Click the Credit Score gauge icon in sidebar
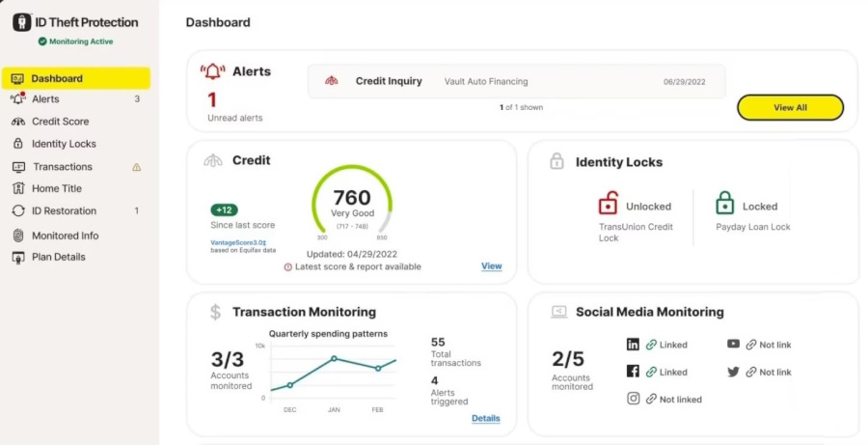868x445 pixels. [x=17, y=122]
